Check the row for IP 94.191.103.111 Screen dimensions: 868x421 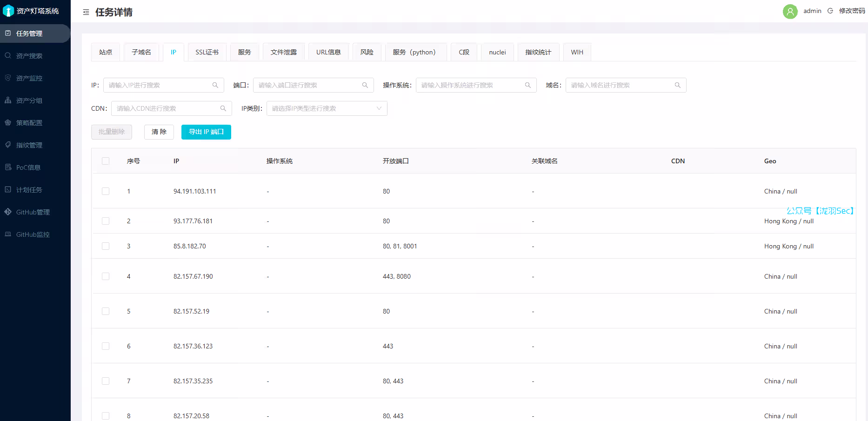point(106,191)
